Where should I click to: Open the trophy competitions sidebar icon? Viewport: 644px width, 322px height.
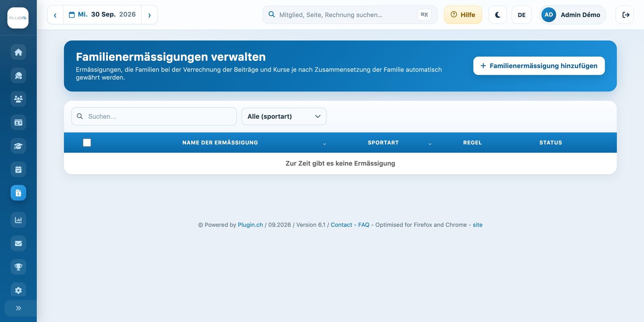18,266
